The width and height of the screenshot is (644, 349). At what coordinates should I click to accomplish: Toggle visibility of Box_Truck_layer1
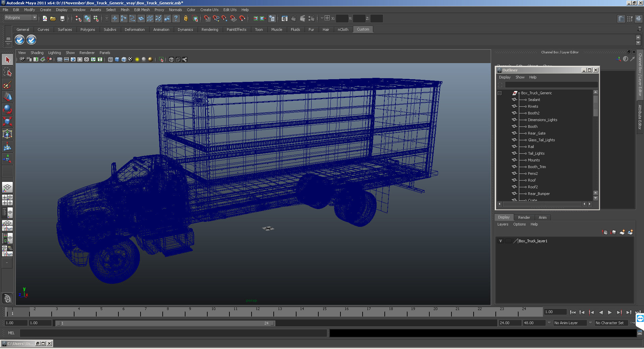coord(500,241)
